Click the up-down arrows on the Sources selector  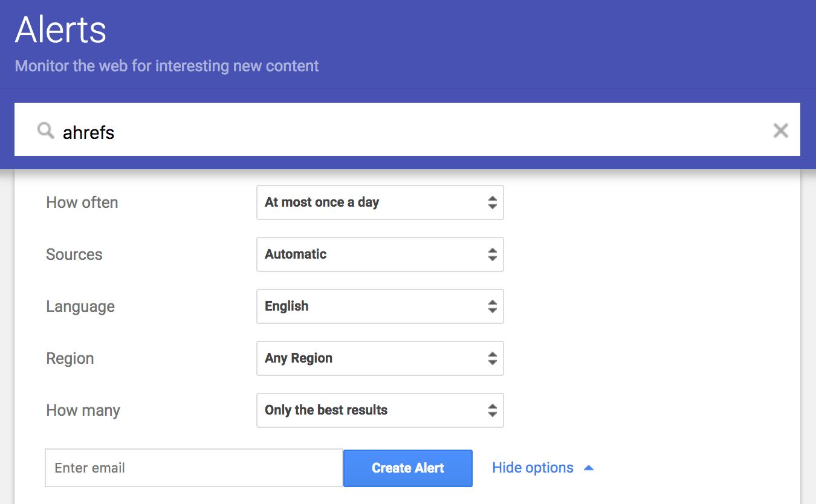pyautogui.click(x=494, y=254)
